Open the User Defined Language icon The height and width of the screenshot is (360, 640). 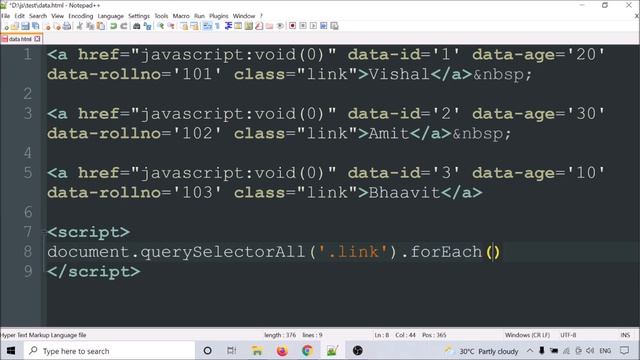point(237,26)
